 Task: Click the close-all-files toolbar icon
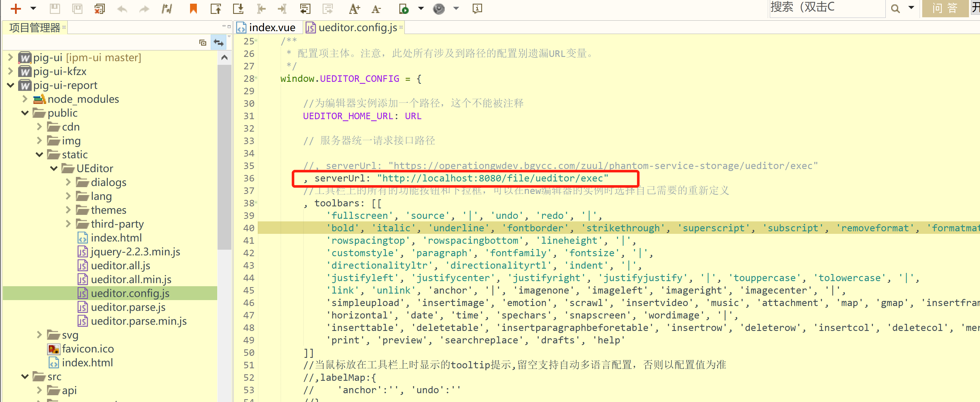(100, 8)
